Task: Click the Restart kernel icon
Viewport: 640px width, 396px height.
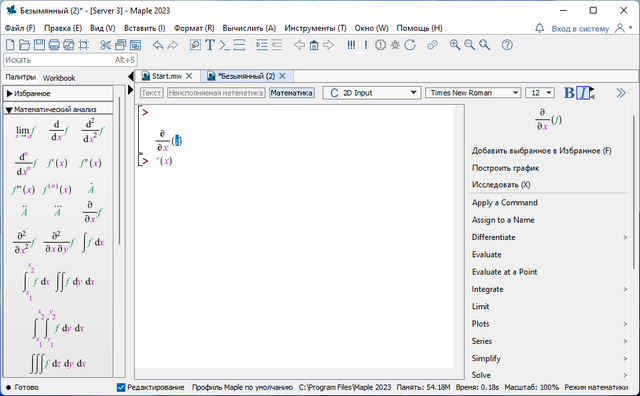Action: pyautogui.click(x=410, y=45)
